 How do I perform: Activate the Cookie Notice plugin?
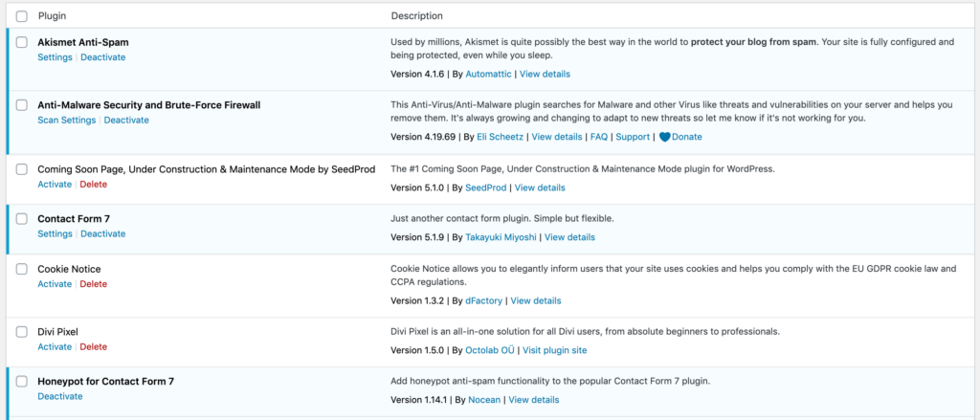pos(55,284)
